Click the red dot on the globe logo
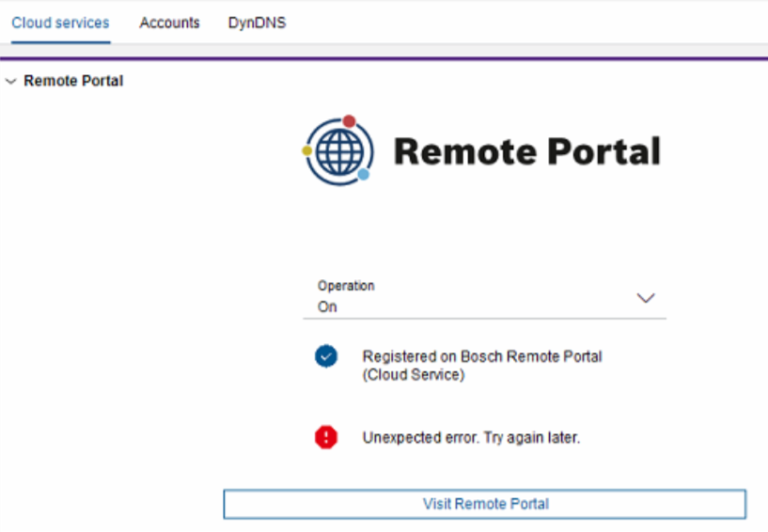Image resolution: width=768 pixels, height=532 pixels. [349, 120]
